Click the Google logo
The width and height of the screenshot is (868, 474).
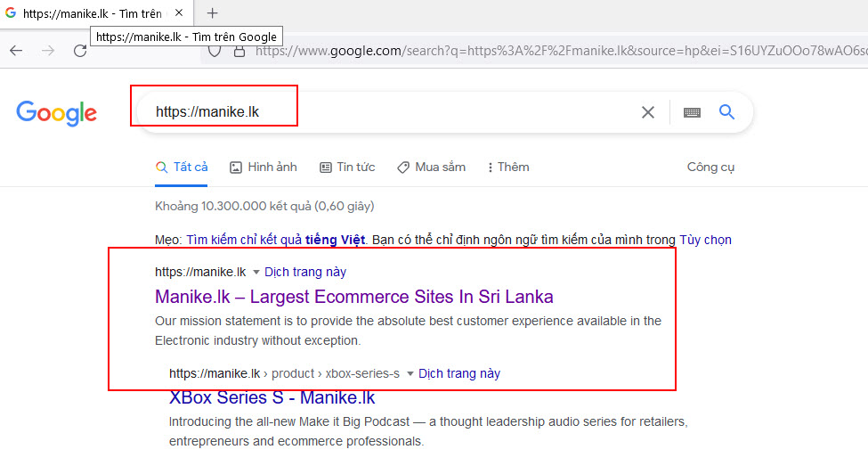[x=56, y=113]
